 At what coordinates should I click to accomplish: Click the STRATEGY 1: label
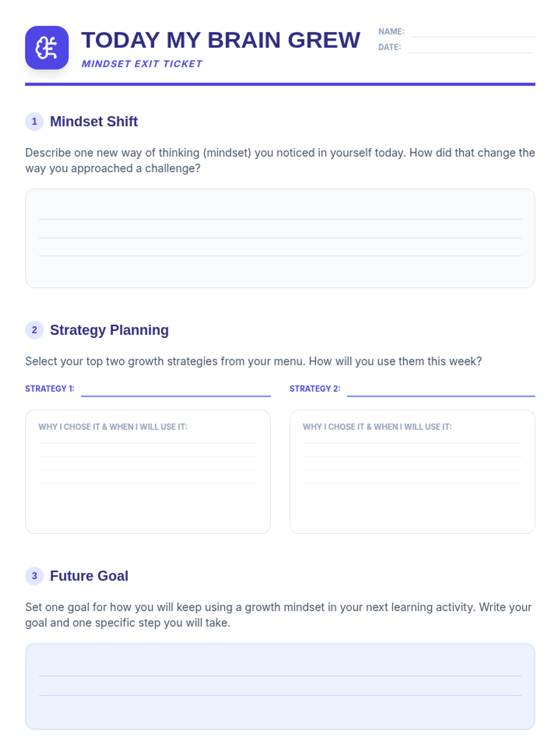(50, 388)
